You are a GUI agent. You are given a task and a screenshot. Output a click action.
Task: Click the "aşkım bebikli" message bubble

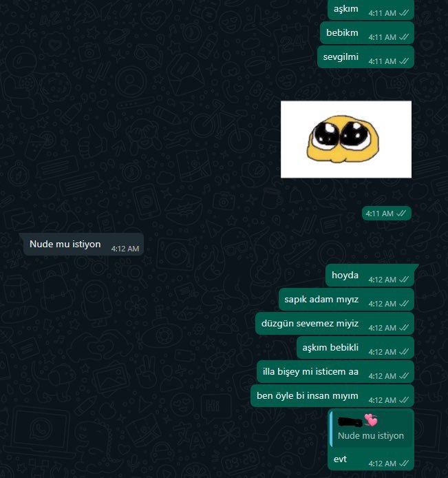coord(355,348)
